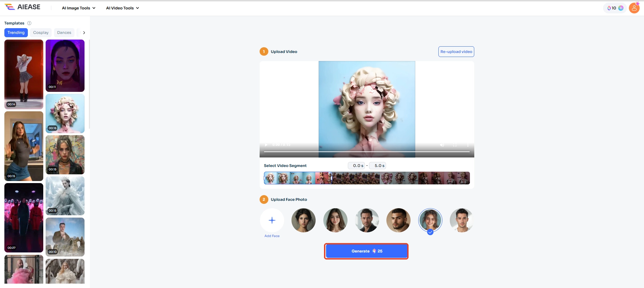Select the bearded man face photo
644x288 pixels.
point(398,220)
